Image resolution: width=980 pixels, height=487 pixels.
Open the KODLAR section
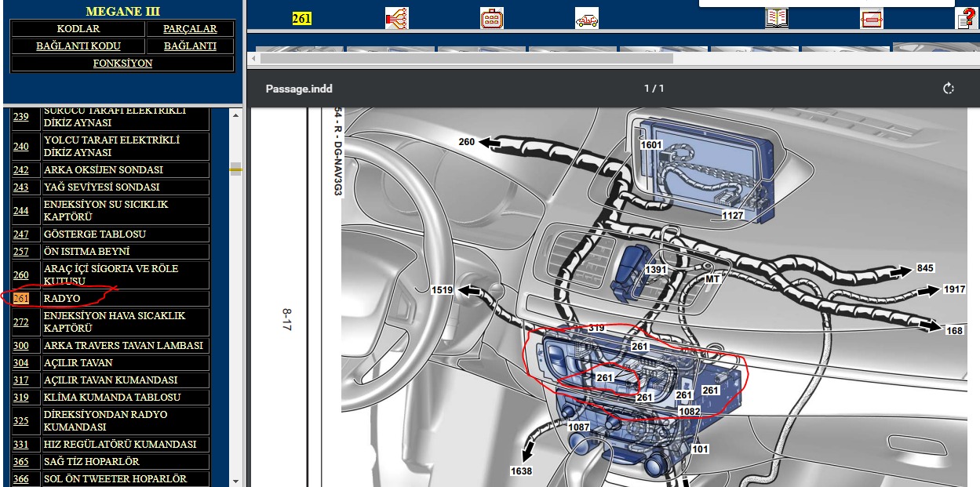[78, 29]
